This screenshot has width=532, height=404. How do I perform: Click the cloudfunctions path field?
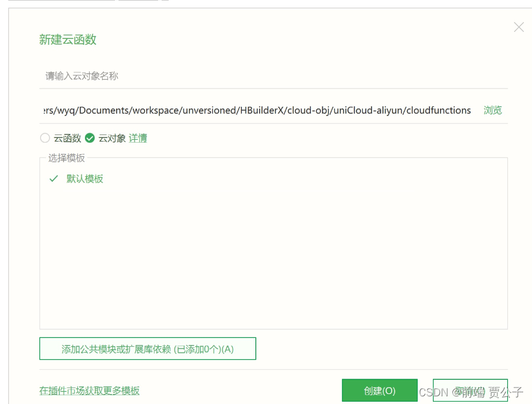coord(236,110)
